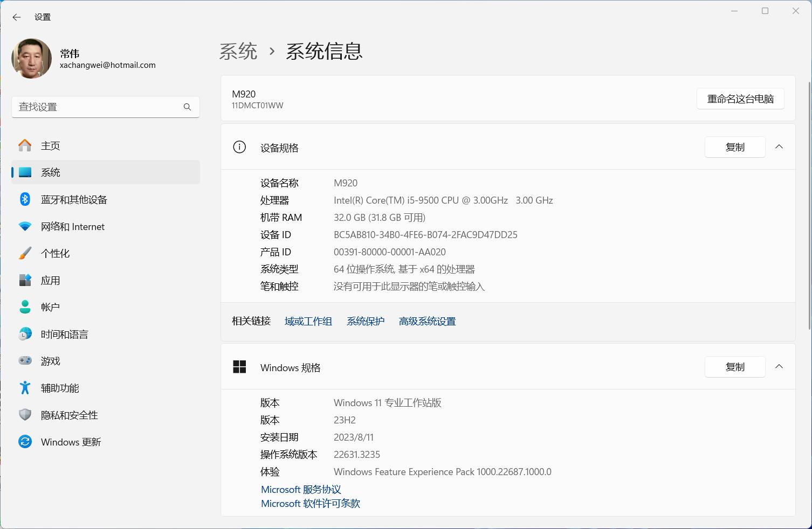Open Microsoft 软件许可条款 link
The width and height of the screenshot is (812, 529).
311,503
